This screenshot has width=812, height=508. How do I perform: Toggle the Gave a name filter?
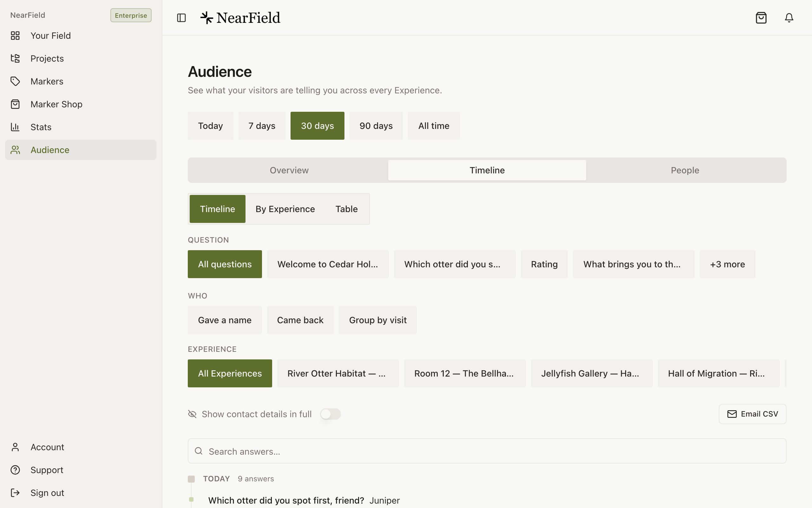click(225, 320)
